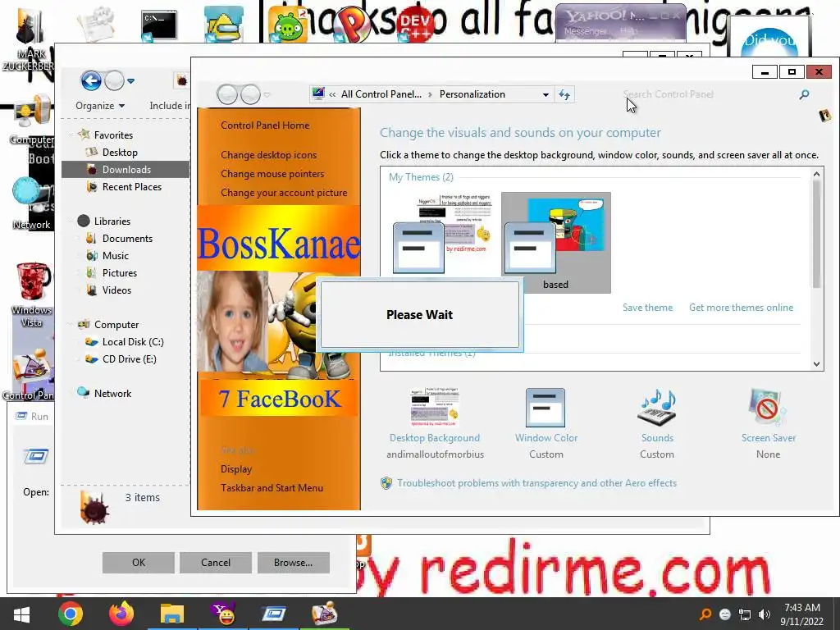Open Pictures library in navigation pane

120,272
